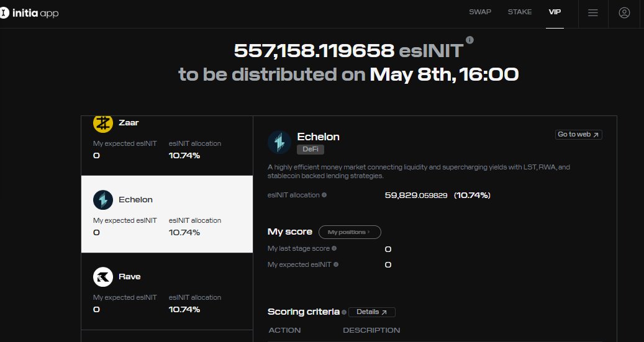This screenshot has width=644, height=342.
Task: Select the Echelon entry in list
Action: [x=166, y=214]
